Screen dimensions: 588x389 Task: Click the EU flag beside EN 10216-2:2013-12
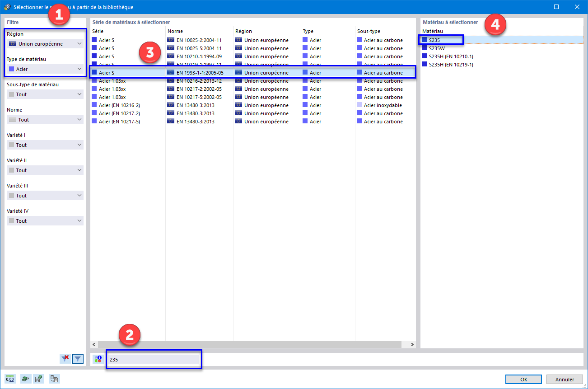coord(171,81)
